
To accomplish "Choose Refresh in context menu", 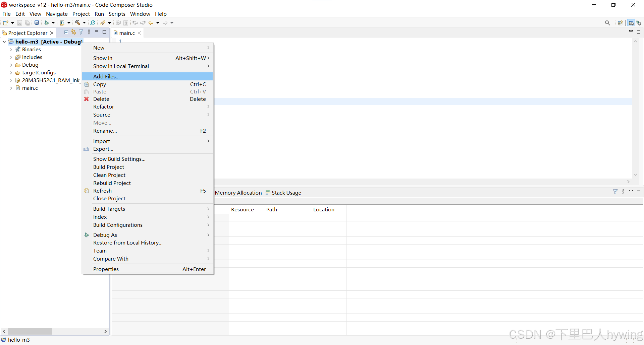I will click(147, 191).
